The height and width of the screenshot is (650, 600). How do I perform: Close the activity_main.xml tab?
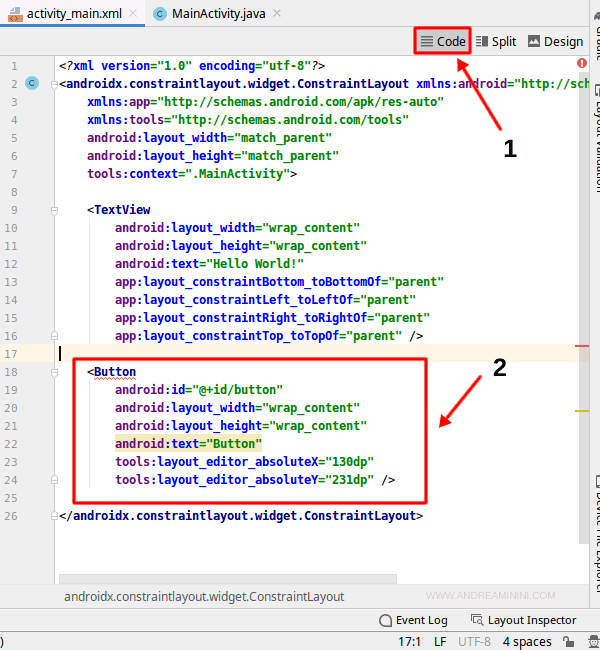[133, 13]
